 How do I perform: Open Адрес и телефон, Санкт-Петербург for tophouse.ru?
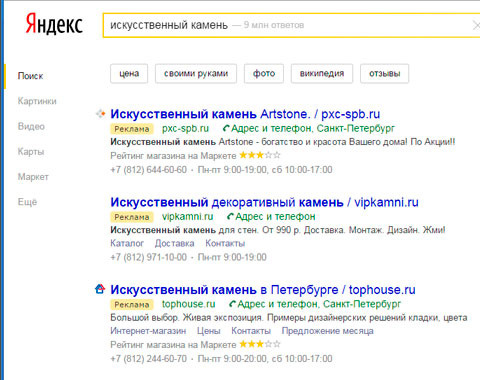[x=319, y=304]
